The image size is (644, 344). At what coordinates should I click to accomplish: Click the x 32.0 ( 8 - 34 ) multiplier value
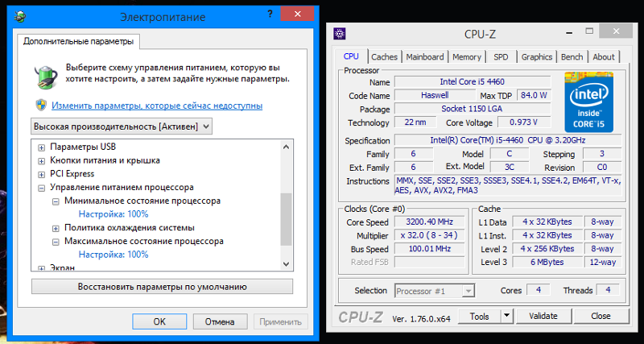click(x=430, y=235)
